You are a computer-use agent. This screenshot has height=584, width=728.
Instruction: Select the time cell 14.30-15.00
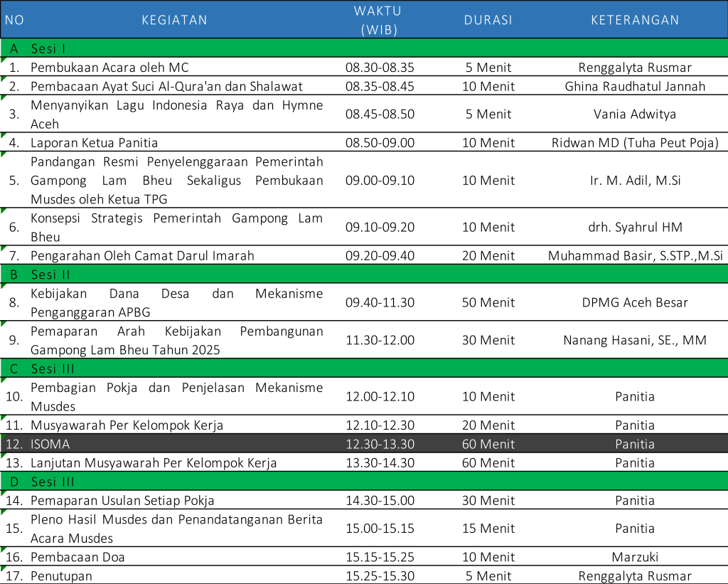pyautogui.click(x=380, y=500)
